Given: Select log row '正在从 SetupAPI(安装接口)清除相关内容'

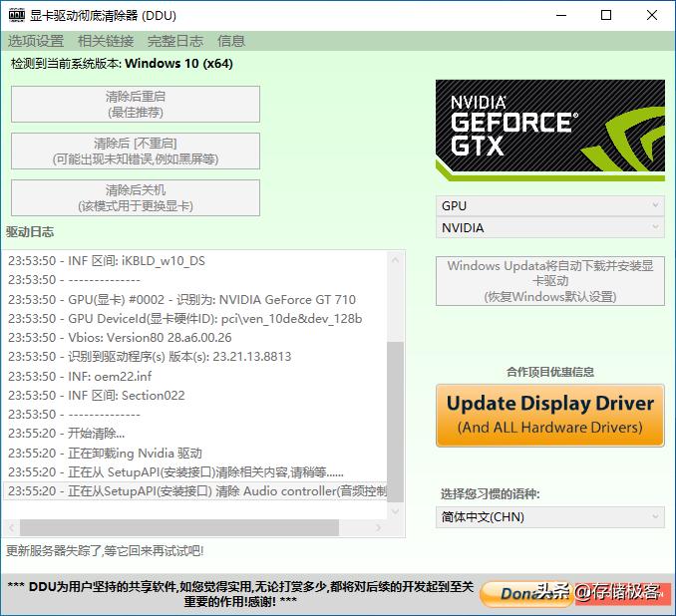Looking at the screenshot, I should pos(194,472).
